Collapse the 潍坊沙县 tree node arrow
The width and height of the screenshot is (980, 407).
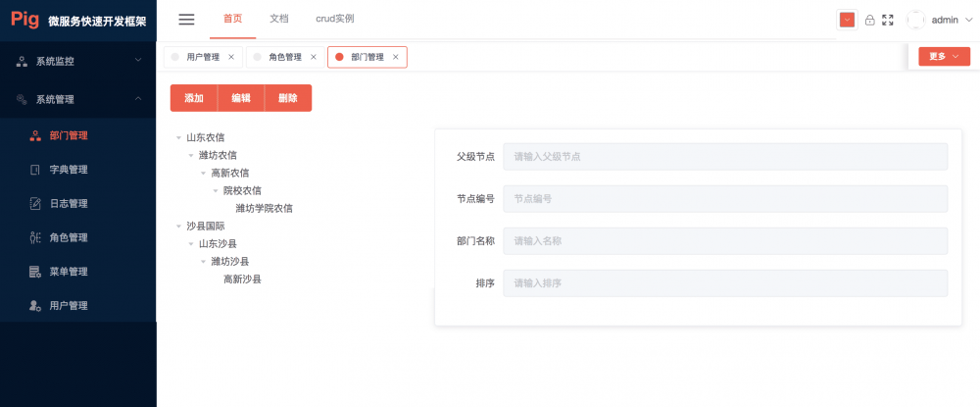pyautogui.click(x=203, y=261)
